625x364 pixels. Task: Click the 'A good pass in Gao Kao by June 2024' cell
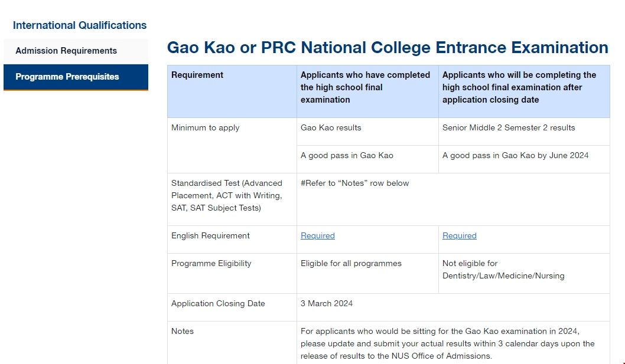(x=515, y=155)
